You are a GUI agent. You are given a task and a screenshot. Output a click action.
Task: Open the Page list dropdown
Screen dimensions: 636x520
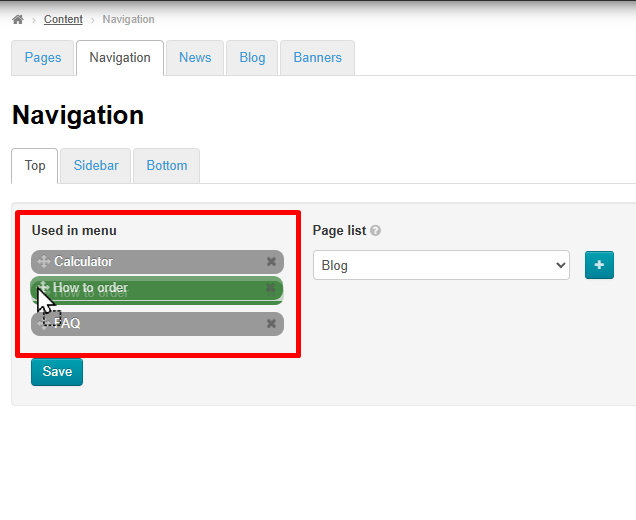[441, 265]
